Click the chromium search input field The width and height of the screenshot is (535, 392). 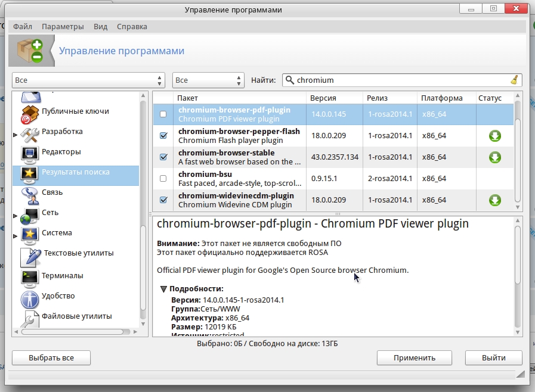[402, 80]
